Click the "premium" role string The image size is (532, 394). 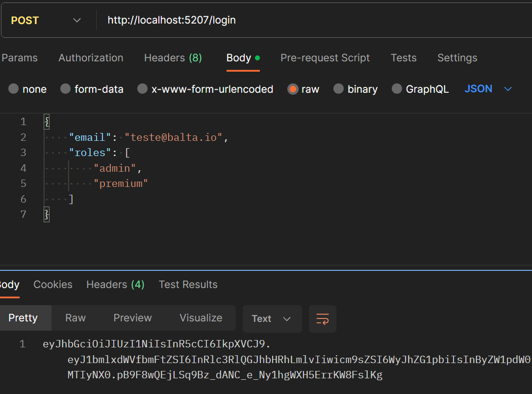121,184
